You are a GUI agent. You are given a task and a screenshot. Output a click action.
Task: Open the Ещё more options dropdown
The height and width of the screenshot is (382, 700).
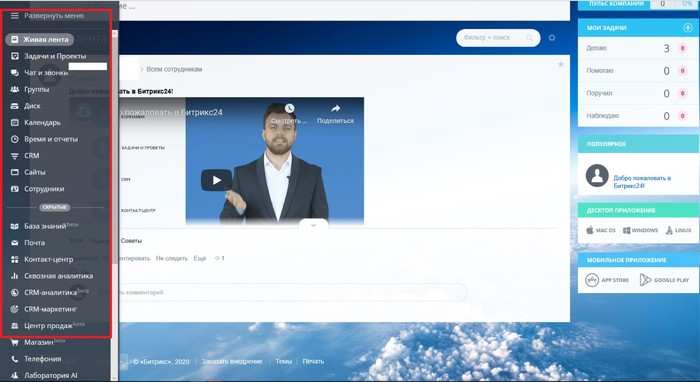tap(200, 258)
